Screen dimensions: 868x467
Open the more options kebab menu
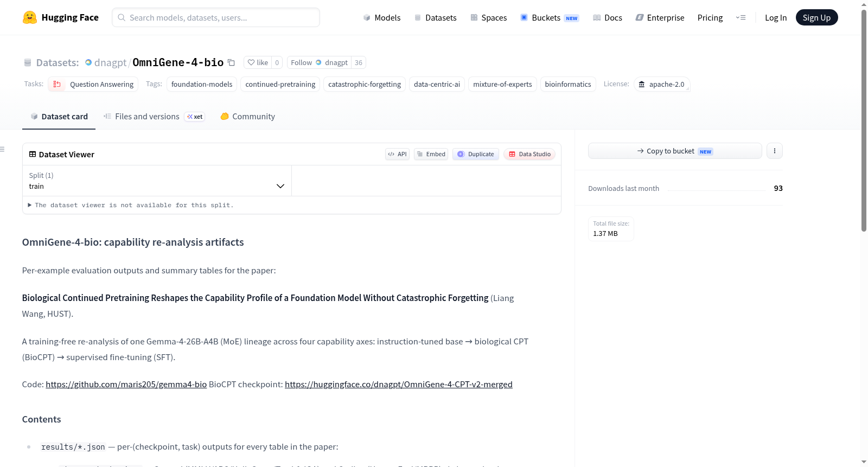coord(775,151)
